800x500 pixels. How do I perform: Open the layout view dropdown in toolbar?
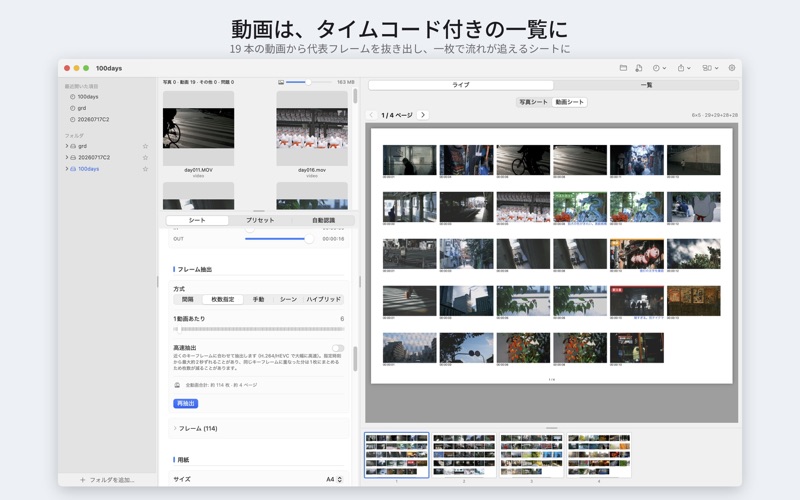[x=710, y=68]
